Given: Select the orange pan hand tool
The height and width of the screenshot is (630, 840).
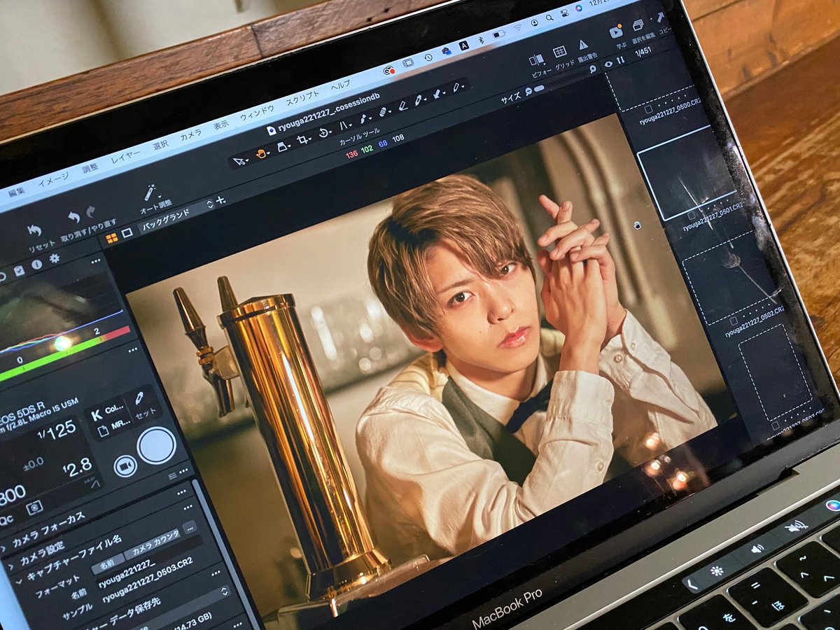Looking at the screenshot, I should (262, 153).
